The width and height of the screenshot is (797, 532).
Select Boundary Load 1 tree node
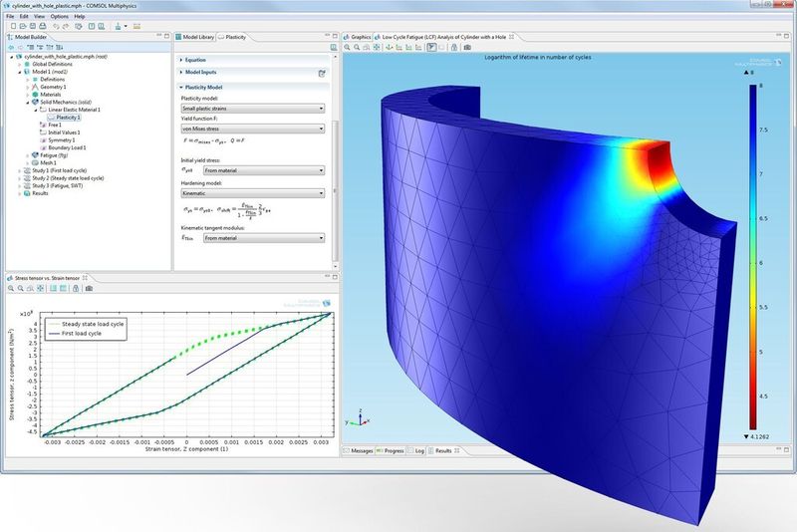[x=63, y=147]
